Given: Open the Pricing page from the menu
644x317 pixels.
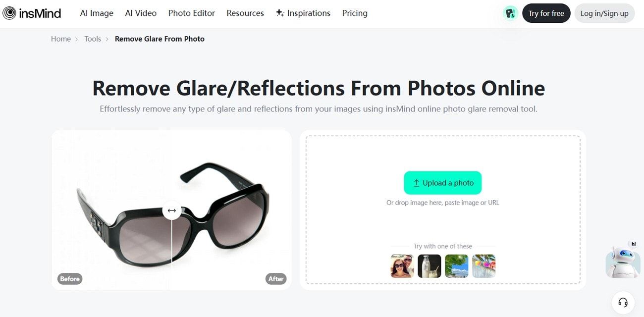Looking at the screenshot, I should [x=354, y=13].
